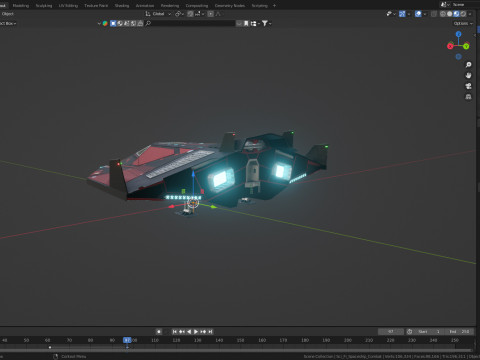Open the scene browse icon dropdown
The height and width of the screenshot is (360, 480).
pyautogui.click(x=445, y=4)
